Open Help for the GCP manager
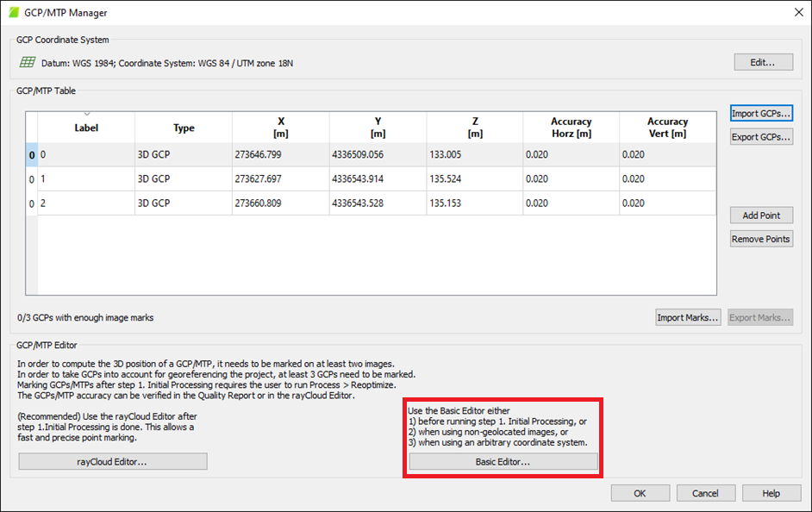This screenshot has width=812, height=512. pyautogui.click(x=771, y=493)
